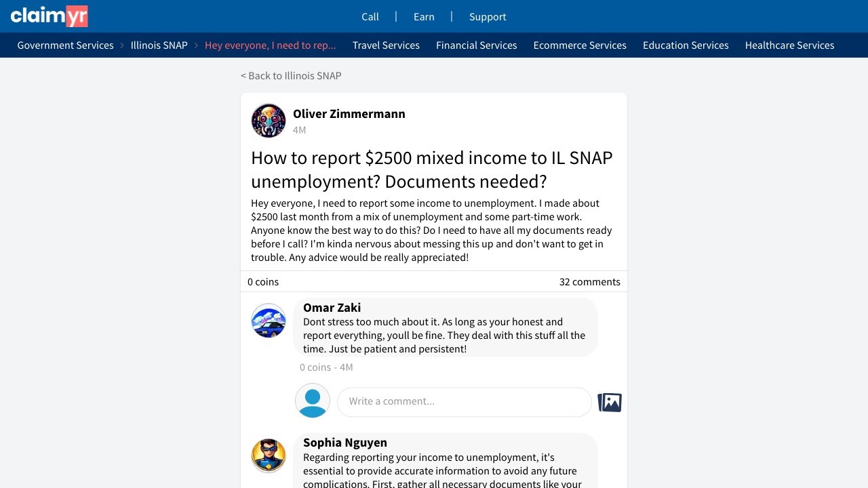Click the attach image icon
This screenshot has width=868, height=488.
click(x=610, y=402)
